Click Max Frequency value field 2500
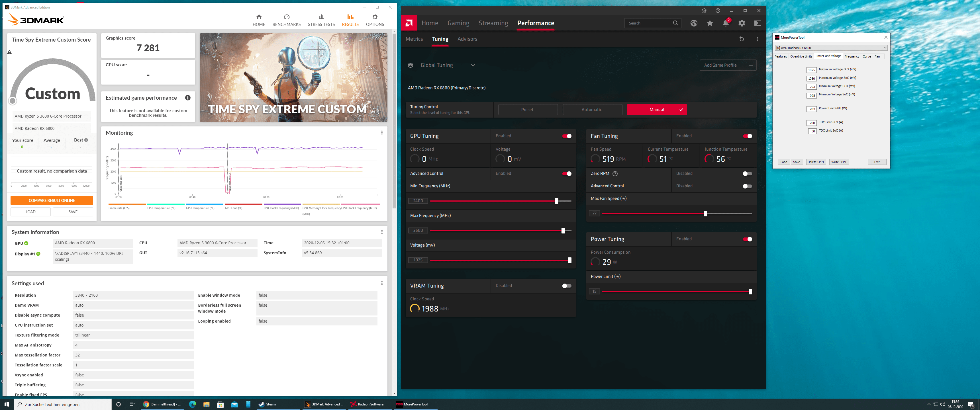Image resolution: width=980 pixels, height=410 pixels. tap(418, 230)
